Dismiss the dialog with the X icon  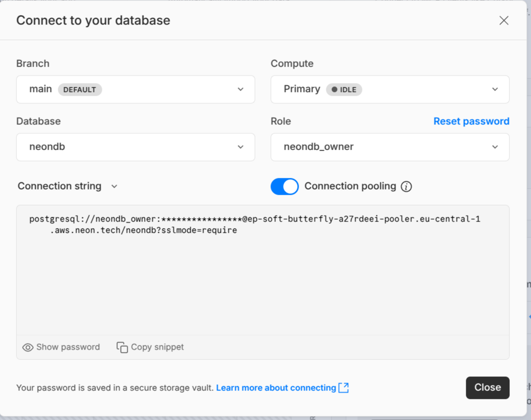tap(504, 20)
